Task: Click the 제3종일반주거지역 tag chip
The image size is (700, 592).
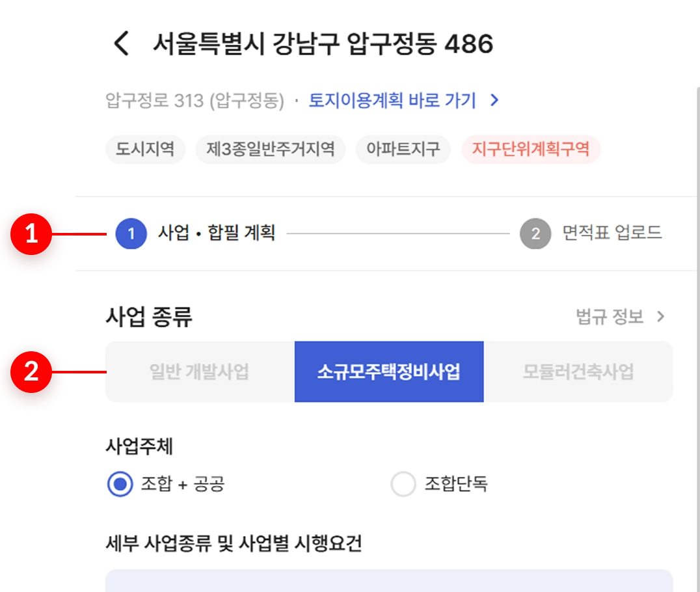Action: point(271,149)
